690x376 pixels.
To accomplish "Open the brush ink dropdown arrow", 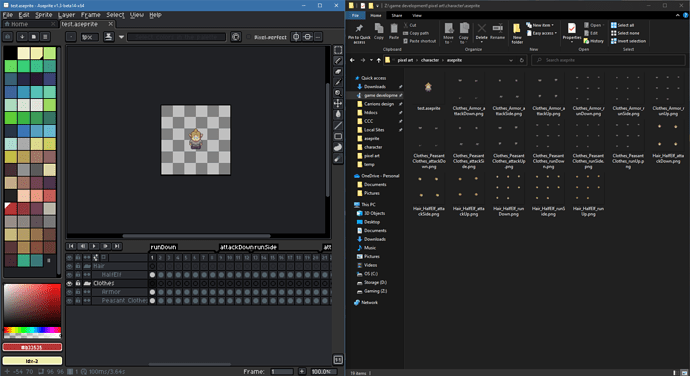I will [121, 37].
